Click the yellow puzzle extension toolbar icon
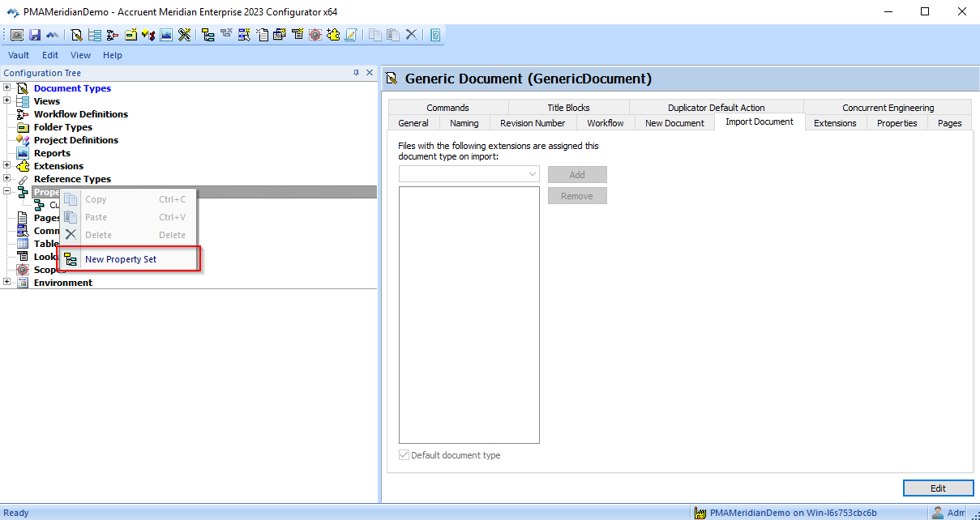The image size is (980, 520). (332, 35)
